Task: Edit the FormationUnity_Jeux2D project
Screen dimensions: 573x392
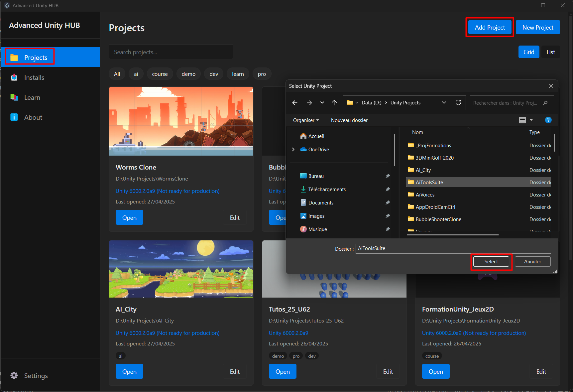Action: tap(541, 371)
